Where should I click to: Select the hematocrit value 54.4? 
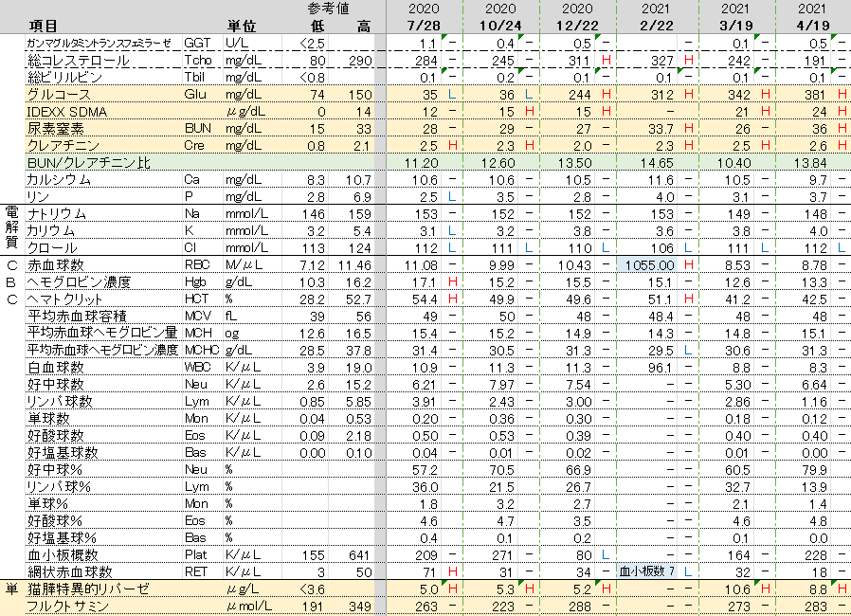click(424, 299)
